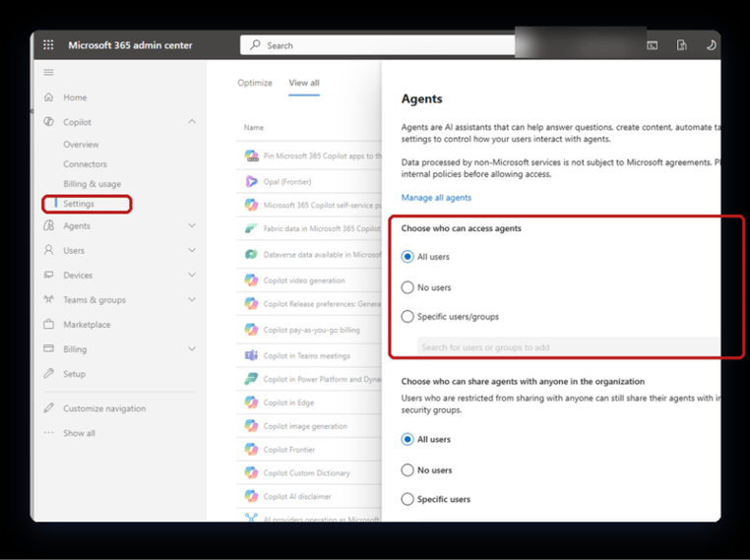Open Copilot AI disclaimer setting
The image size is (750, 560).
click(297, 496)
